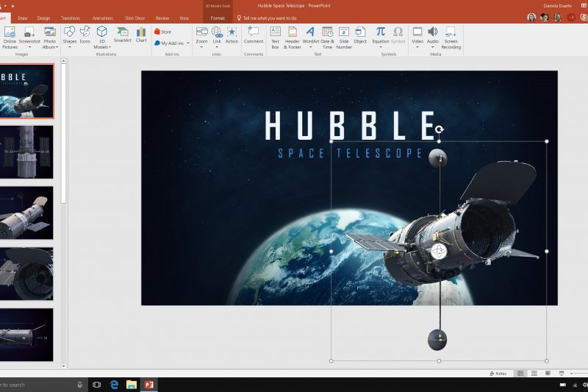This screenshot has width=588, height=392.
Task: Open the Shapes gallery
Action: click(69, 35)
